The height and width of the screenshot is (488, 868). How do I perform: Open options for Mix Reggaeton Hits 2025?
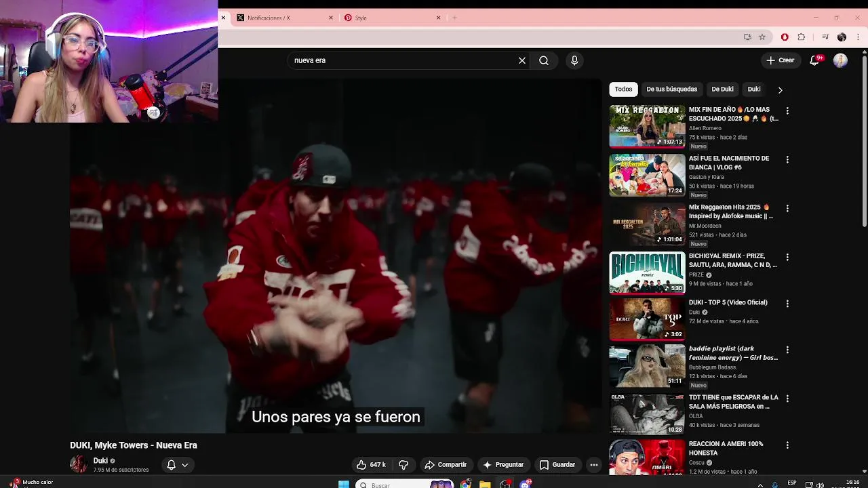[787, 208]
